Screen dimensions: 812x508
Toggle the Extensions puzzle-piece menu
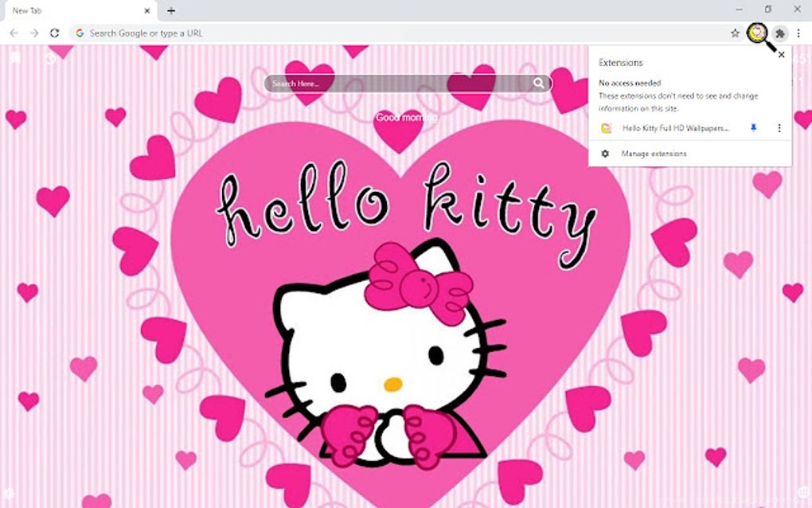tap(780, 33)
